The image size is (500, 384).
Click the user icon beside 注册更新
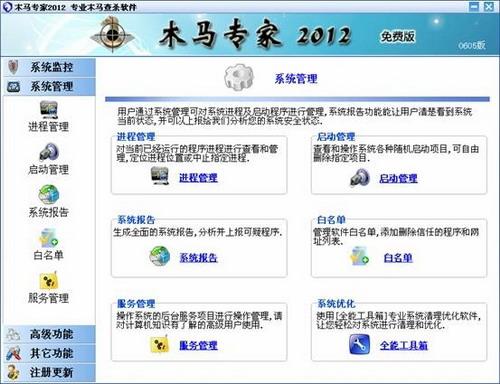tap(13, 372)
